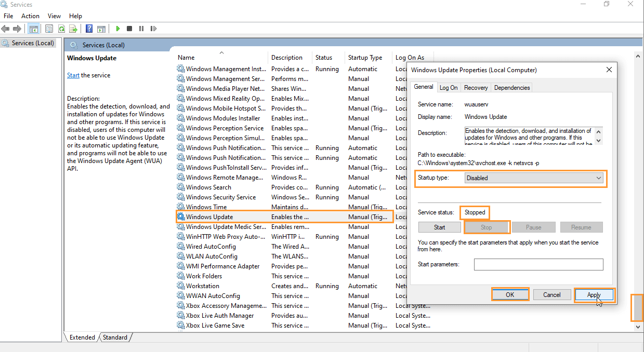Select the WinHTTP Web Proxy Auto-Discovery row
This screenshot has width=644, height=352.
(x=292, y=237)
